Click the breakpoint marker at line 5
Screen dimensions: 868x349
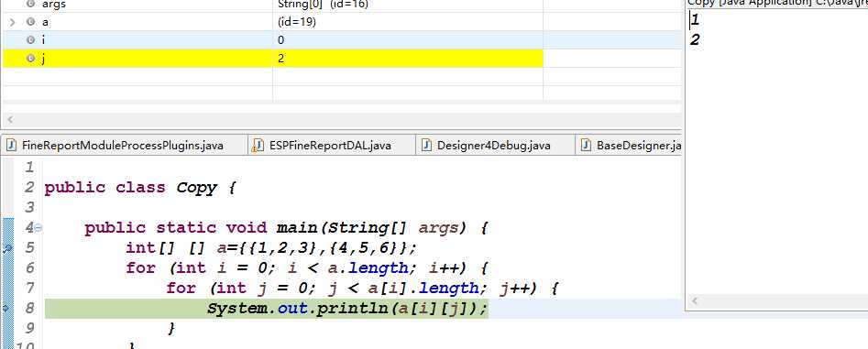(7, 248)
